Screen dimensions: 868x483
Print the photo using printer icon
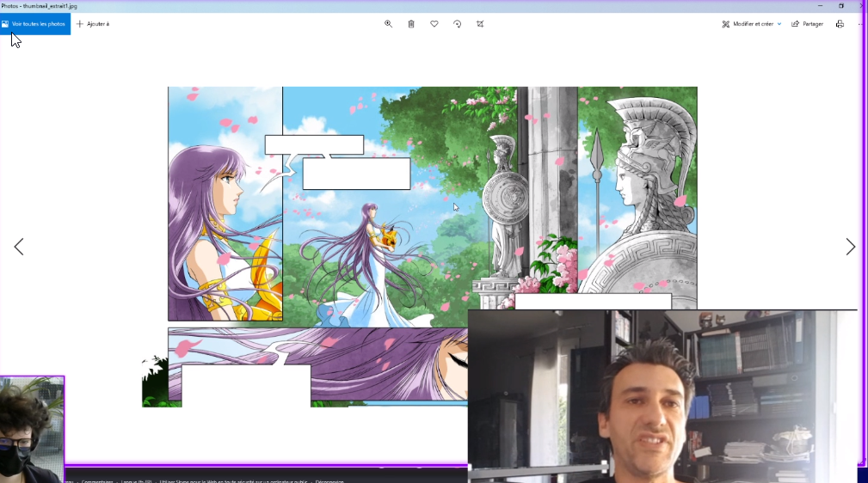pyautogui.click(x=840, y=24)
